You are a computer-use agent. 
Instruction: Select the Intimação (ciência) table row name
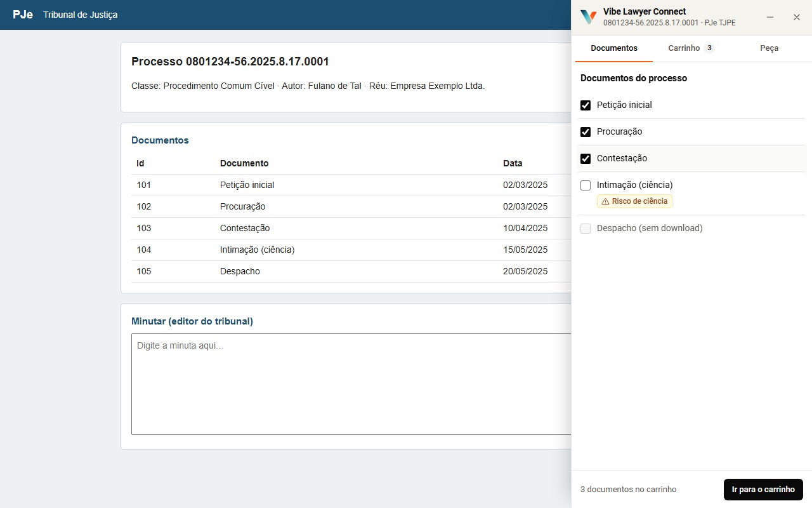click(x=257, y=250)
